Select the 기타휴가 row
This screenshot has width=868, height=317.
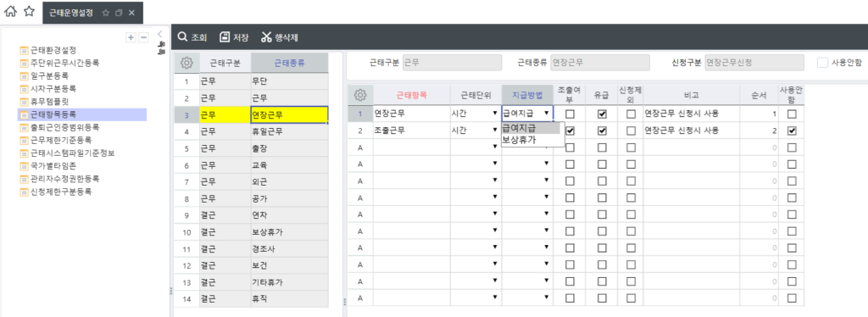(x=290, y=282)
